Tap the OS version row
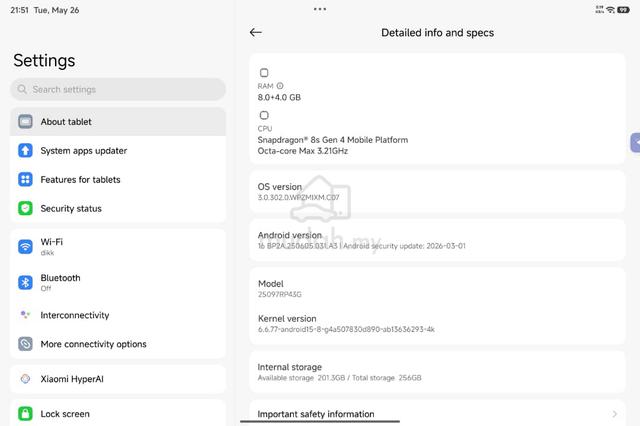 point(437,192)
